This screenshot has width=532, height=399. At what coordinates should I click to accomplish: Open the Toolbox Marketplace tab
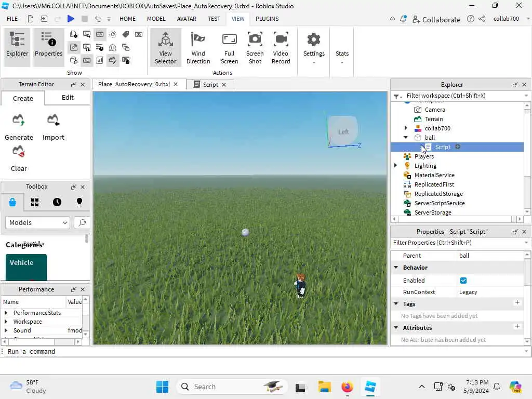pos(12,202)
